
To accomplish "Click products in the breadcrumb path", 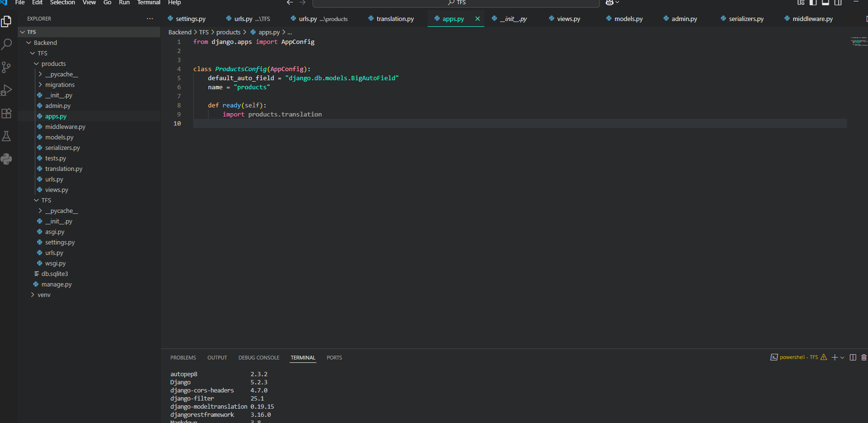I will (x=228, y=32).
